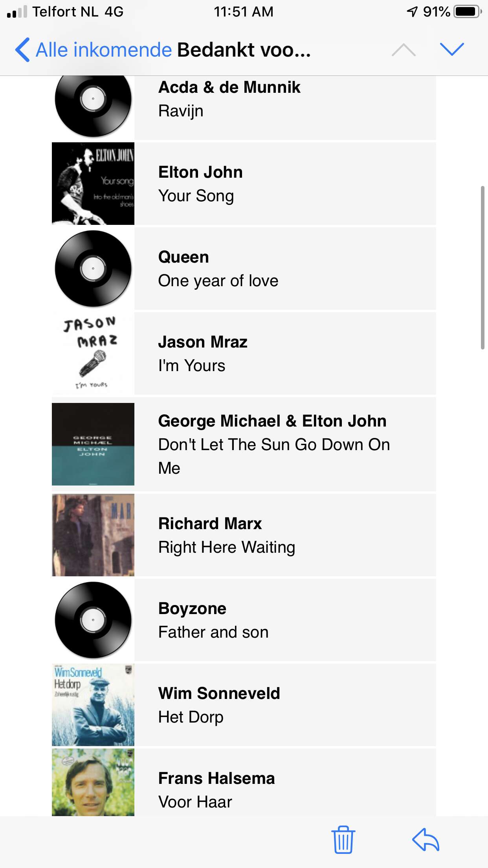Go to the next message with the down chevron
Screen dimensions: 488x868
452,50
